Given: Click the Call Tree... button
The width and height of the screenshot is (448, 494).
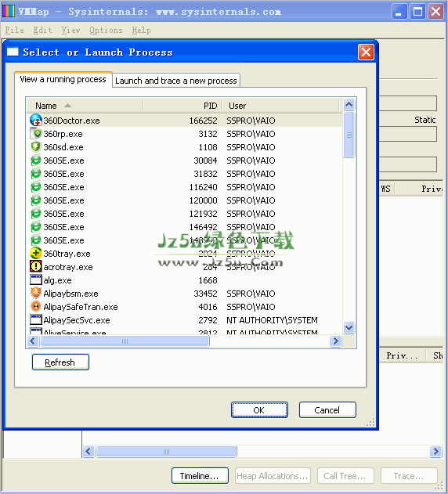Looking at the screenshot, I should click(x=345, y=476).
